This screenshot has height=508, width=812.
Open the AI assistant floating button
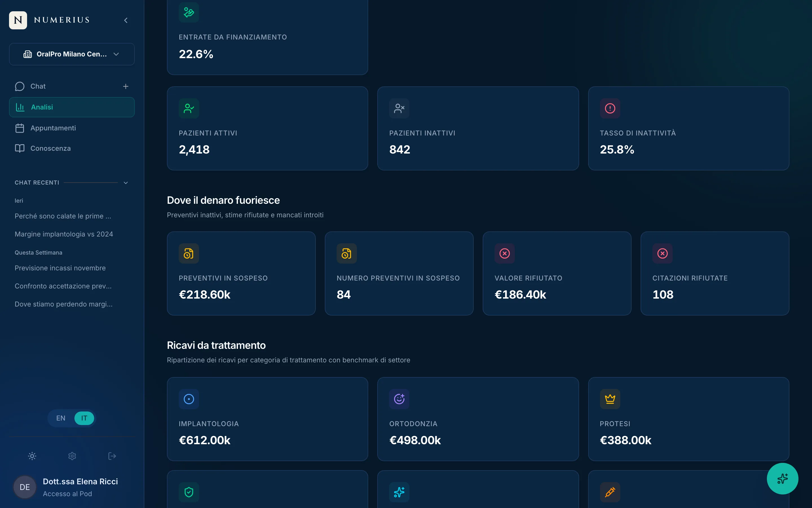(x=782, y=478)
